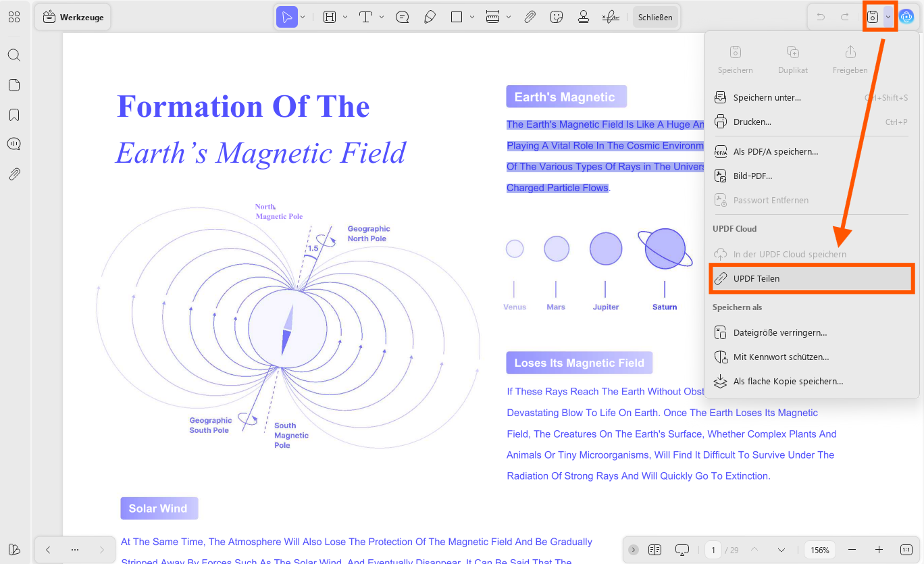Viewport: 924px width, 564px height.
Task: Click the Loses Its Magnetic Field heading
Action: click(580, 363)
